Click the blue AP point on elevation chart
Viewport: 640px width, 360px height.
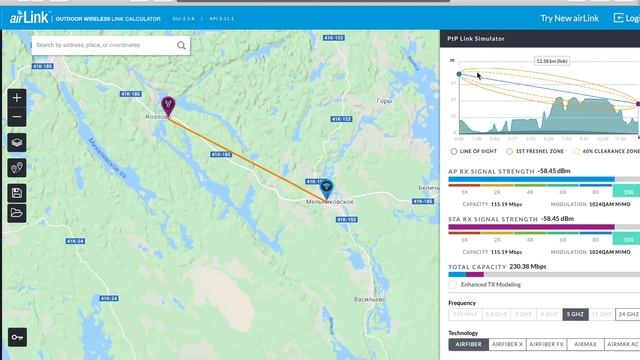coord(459,74)
